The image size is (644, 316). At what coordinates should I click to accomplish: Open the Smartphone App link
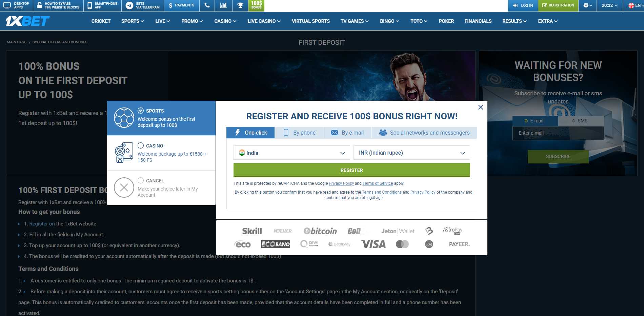click(102, 5)
